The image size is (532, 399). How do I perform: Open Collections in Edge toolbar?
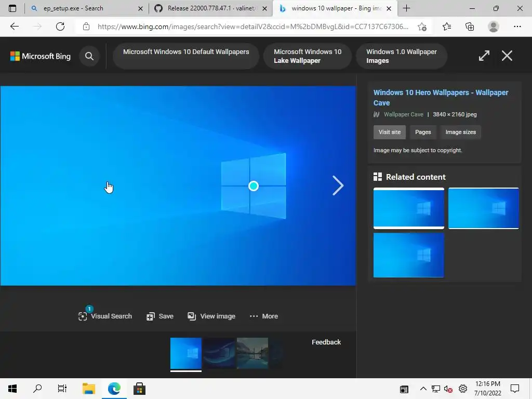pyautogui.click(x=470, y=26)
